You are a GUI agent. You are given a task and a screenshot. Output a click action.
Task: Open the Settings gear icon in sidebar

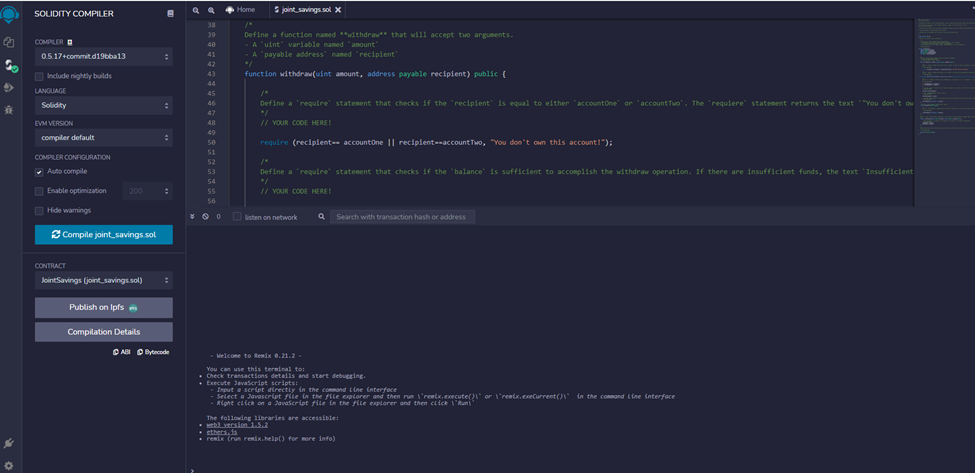(x=9, y=465)
